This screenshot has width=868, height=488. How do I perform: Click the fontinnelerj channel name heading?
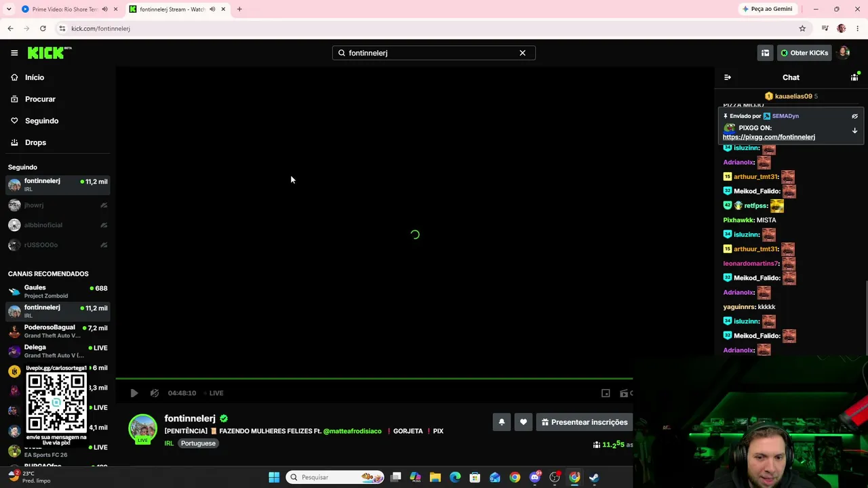pyautogui.click(x=190, y=419)
